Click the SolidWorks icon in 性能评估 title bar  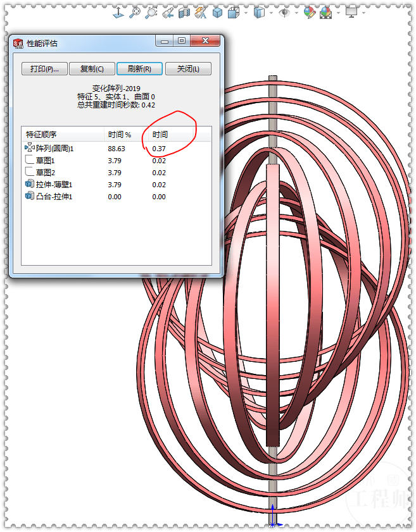pyautogui.click(x=18, y=44)
